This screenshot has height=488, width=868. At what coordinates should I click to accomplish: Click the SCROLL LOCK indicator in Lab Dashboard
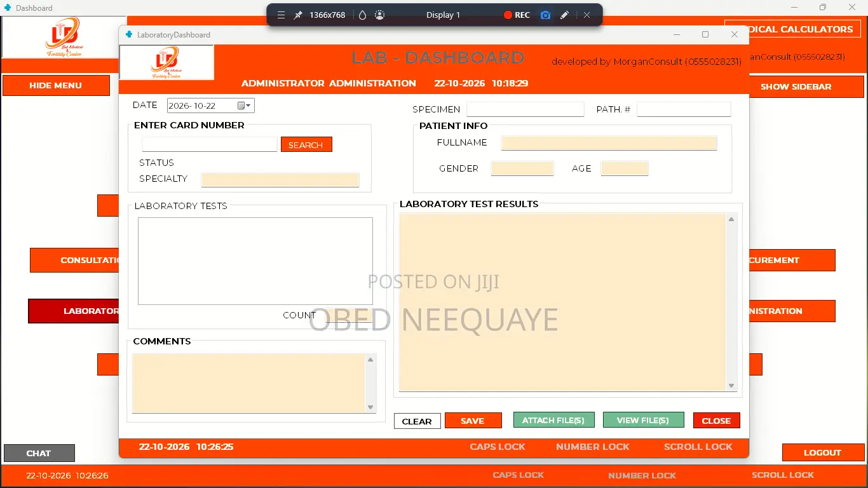point(698,447)
